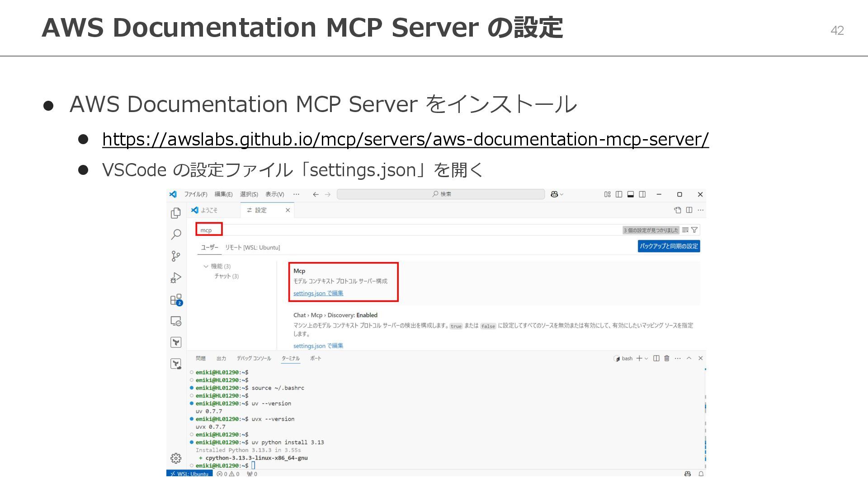Image resolution: width=868 pixels, height=488 pixels.
Task: Click the Manage gear icon
Action: (176, 458)
